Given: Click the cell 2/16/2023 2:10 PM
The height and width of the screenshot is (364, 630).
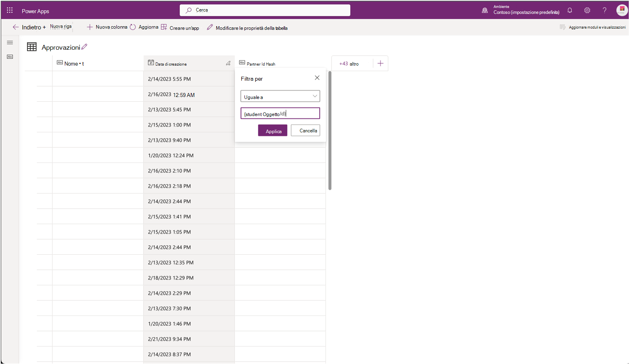Looking at the screenshot, I should pos(189,170).
